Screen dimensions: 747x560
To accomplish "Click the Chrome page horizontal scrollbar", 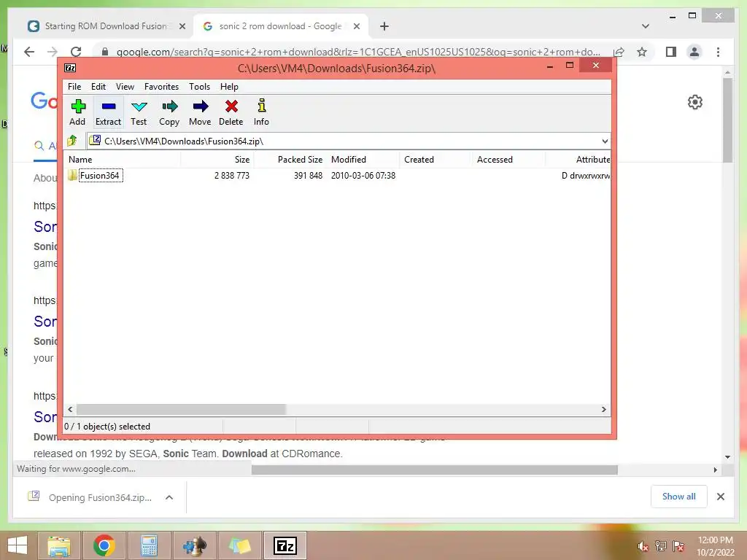I will pyautogui.click(x=435, y=470).
